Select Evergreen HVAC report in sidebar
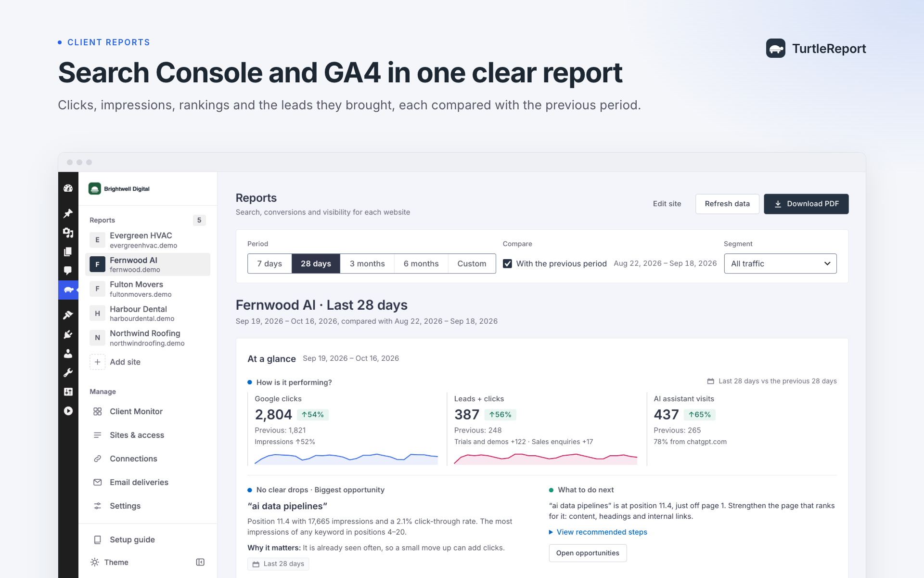 pos(147,240)
